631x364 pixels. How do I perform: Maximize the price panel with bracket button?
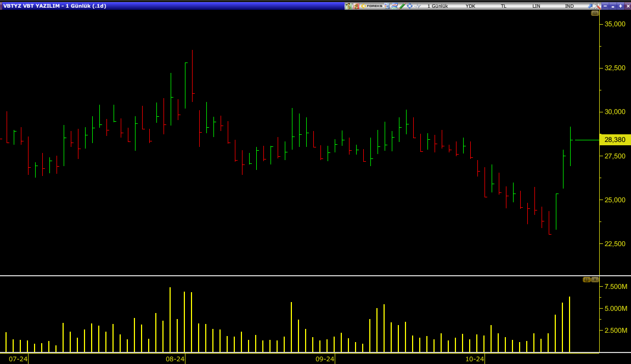coord(595,13)
